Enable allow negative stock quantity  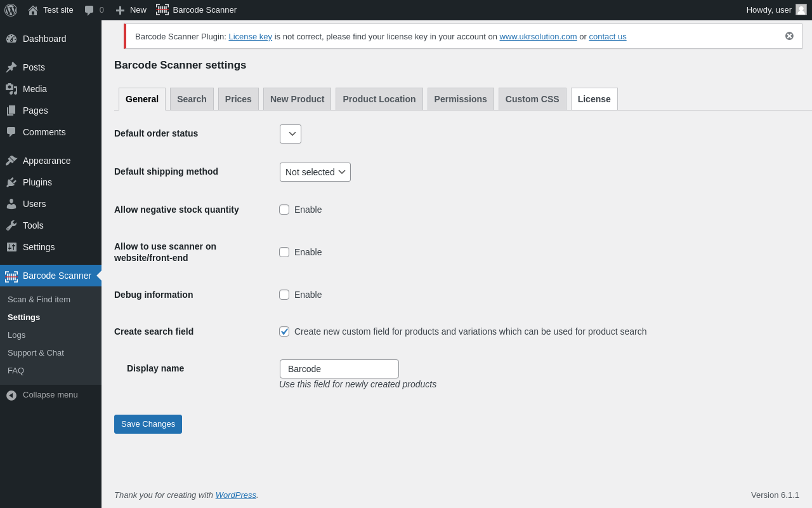pyautogui.click(x=284, y=210)
